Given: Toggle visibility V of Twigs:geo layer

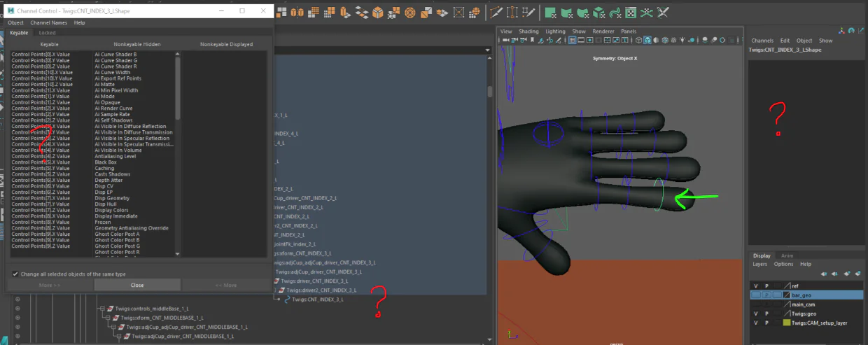Looking at the screenshot, I should pos(756,314).
